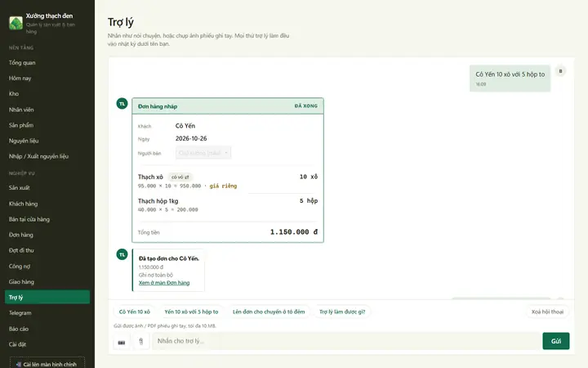Image resolution: width=588 pixels, height=368 pixels.
Task: Click the Đơn hàng nháp card header
Action: [x=228, y=106]
